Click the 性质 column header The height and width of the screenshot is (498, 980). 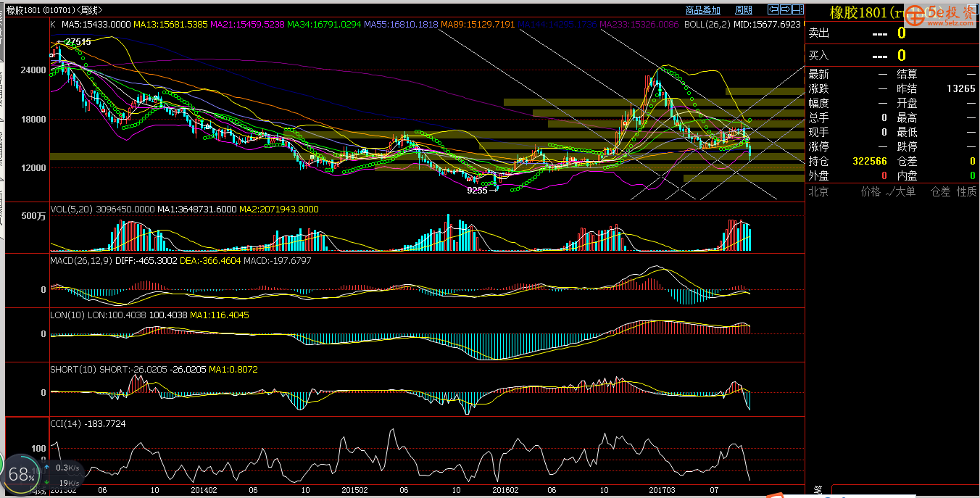pyautogui.click(x=966, y=192)
